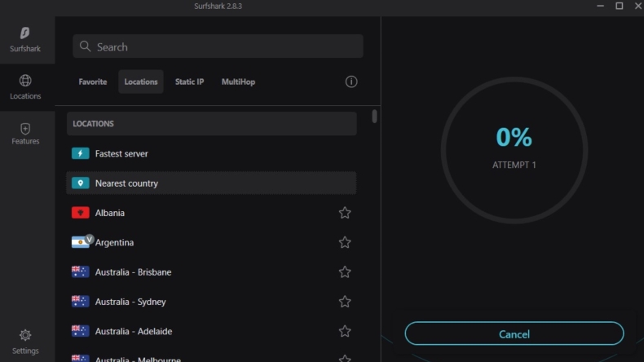Open the Locations globe in sidebar
644x362 pixels.
(x=25, y=86)
